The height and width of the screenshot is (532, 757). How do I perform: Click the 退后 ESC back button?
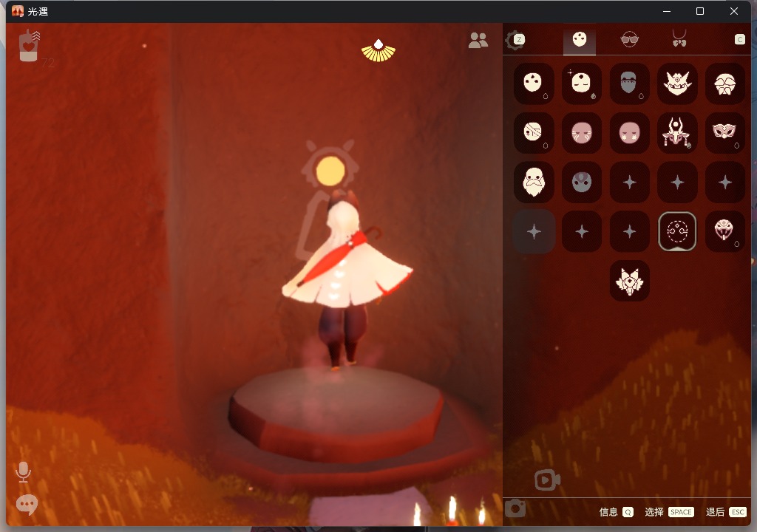[x=726, y=512]
